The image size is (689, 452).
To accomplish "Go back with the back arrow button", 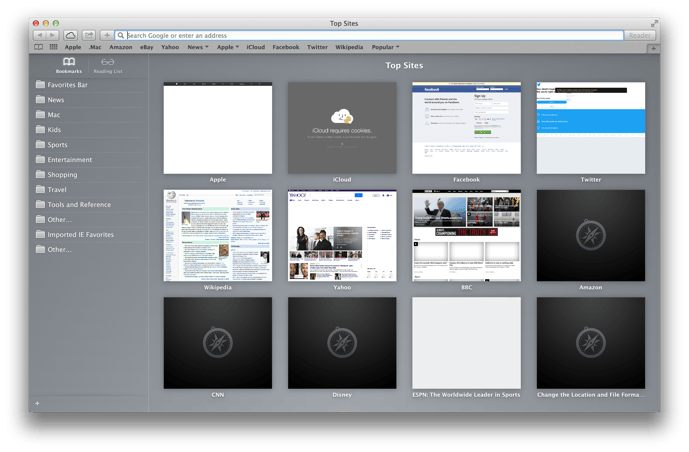I will tap(40, 35).
